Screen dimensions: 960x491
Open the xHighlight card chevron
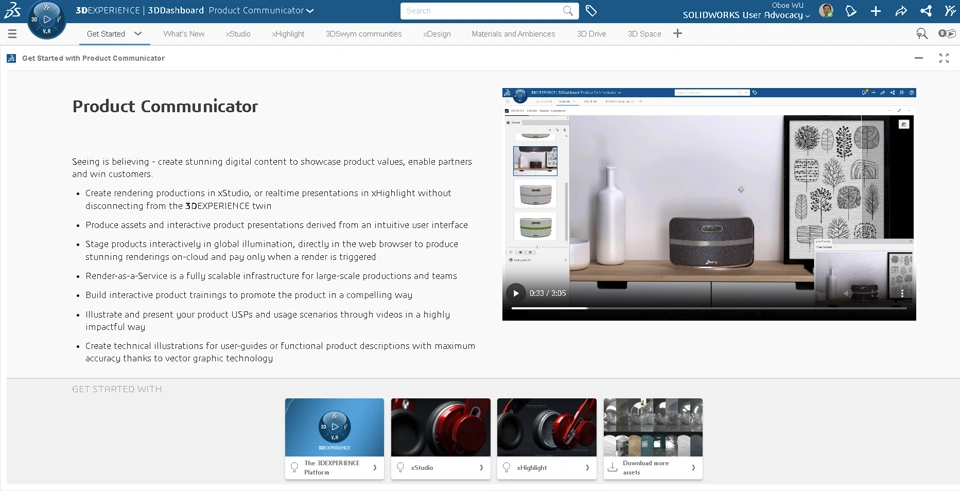click(x=587, y=468)
